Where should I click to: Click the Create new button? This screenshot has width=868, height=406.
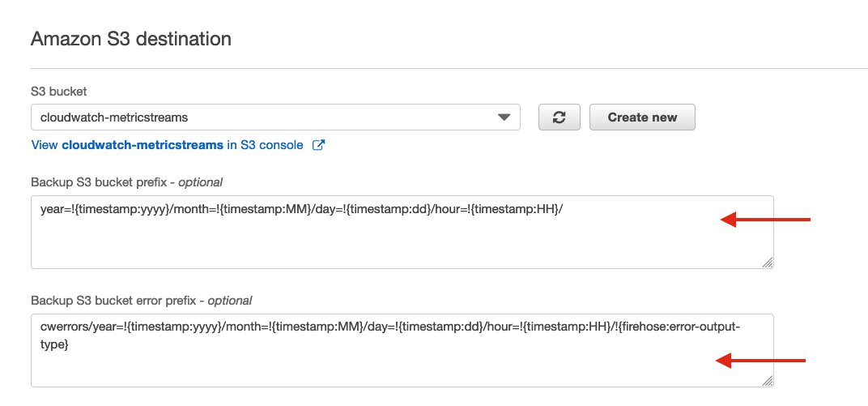pos(642,118)
